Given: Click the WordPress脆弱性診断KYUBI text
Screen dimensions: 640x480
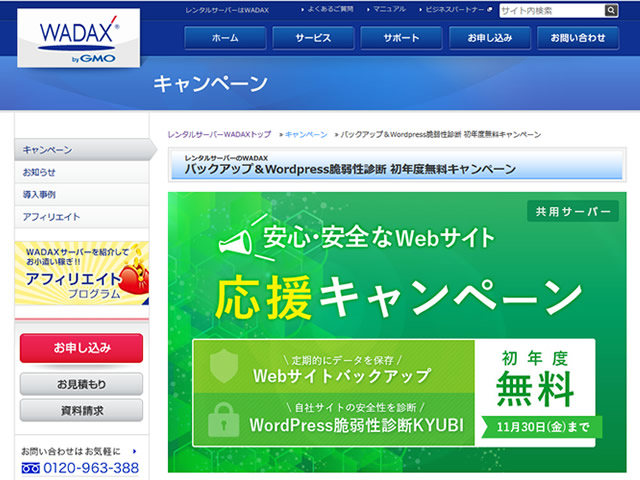Looking at the screenshot, I should [357, 425].
